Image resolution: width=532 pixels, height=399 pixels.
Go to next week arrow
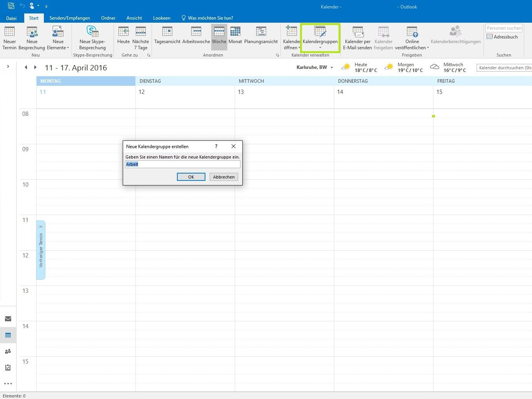[35, 67]
